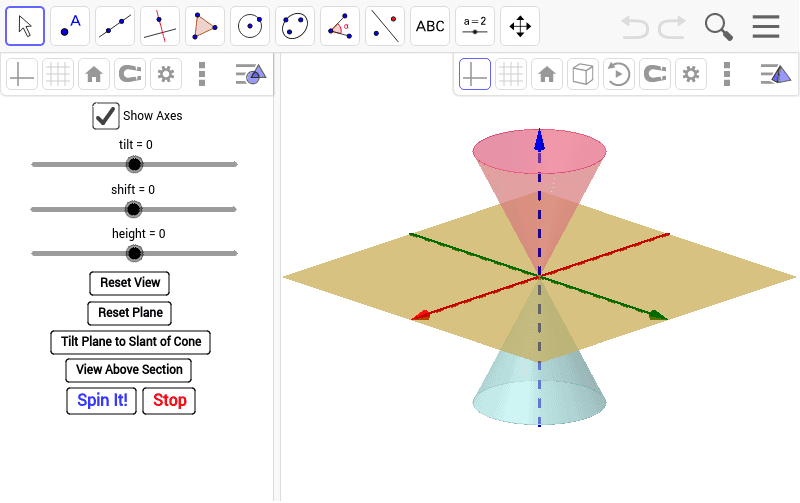Click home standard view in left panel

click(x=94, y=74)
